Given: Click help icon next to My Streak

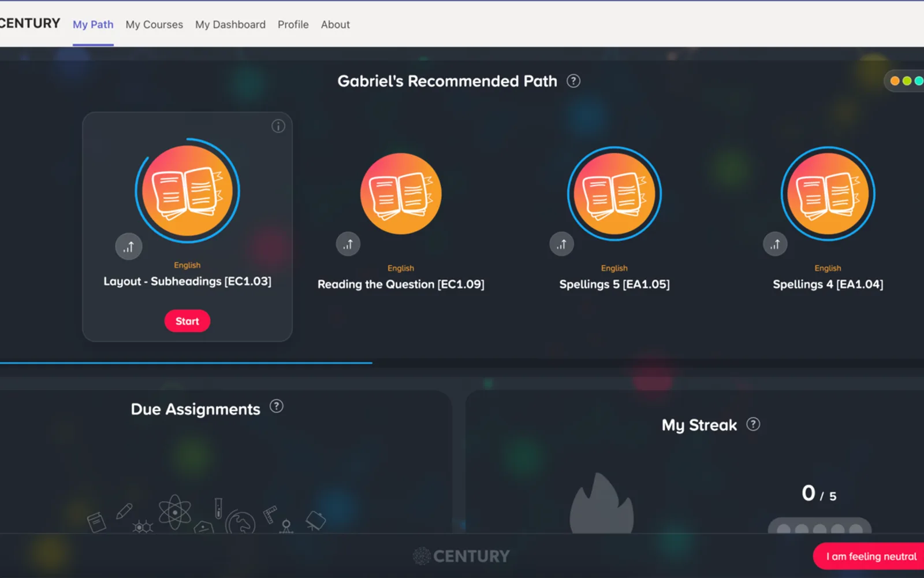Looking at the screenshot, I should coord(753,424).
